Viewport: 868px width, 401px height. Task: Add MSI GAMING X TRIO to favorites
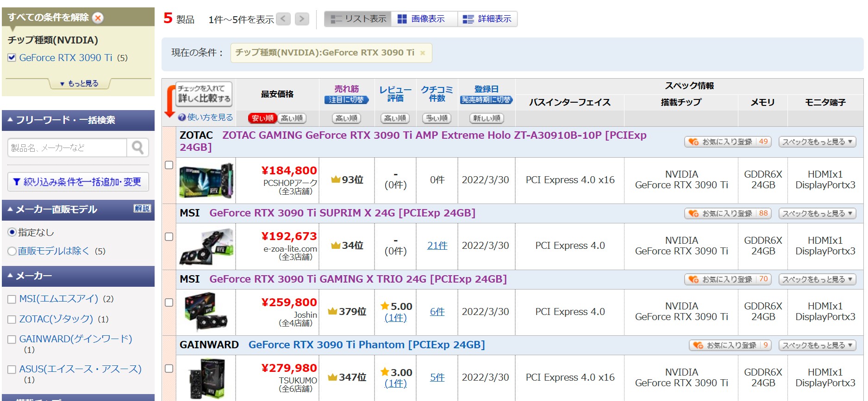728,279
